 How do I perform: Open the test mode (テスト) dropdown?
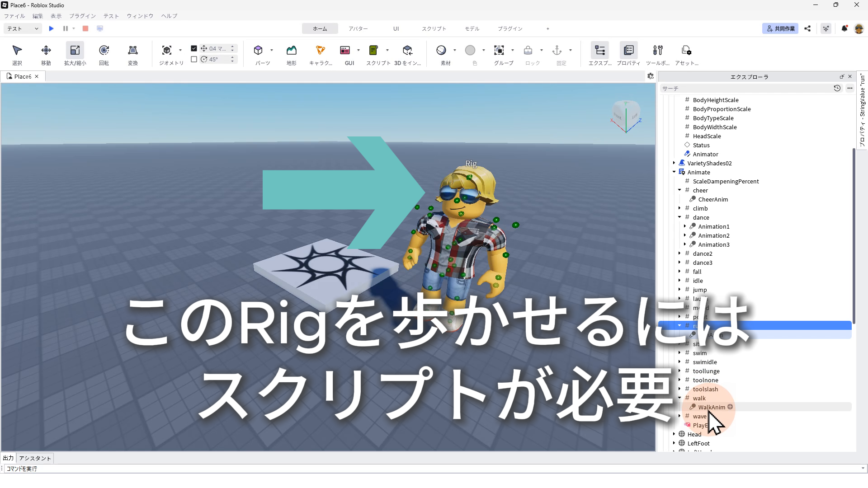click(23, 28)
